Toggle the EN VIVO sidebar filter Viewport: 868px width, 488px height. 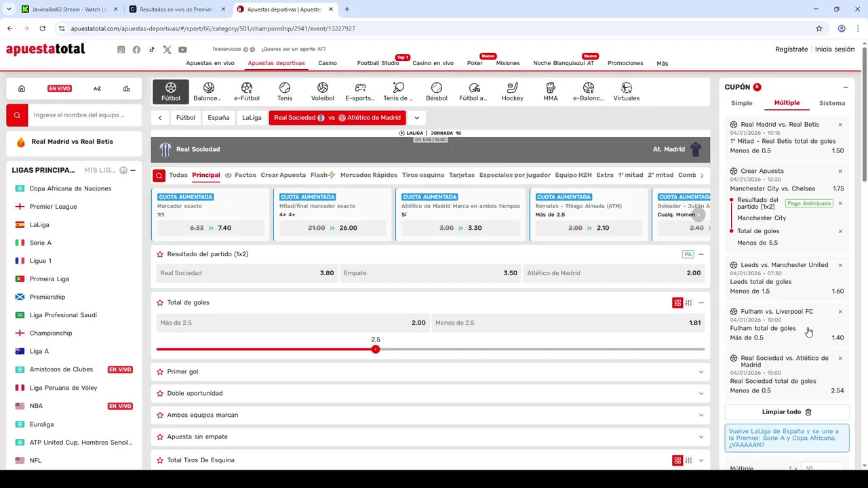(60, 88)
